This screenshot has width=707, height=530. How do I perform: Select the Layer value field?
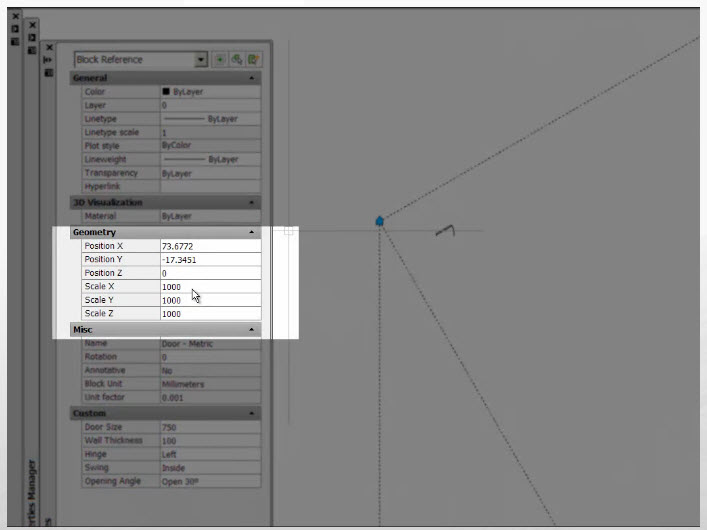click(x=211, y=105)
